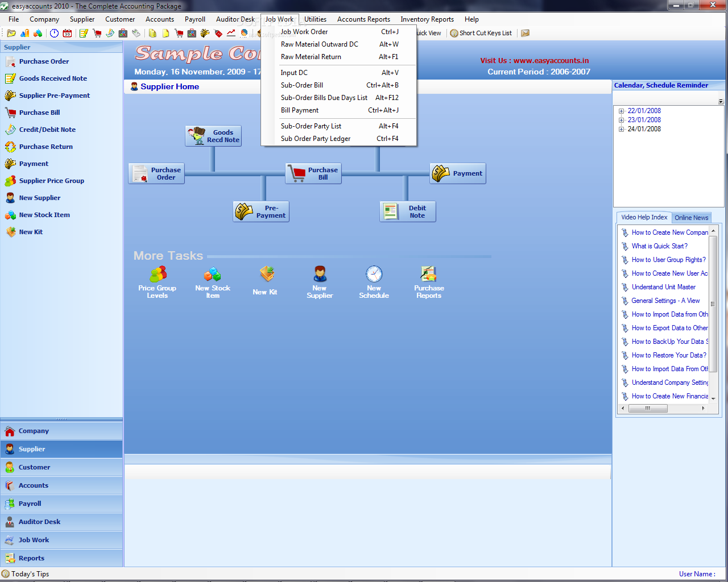
Task: Open the File menu
Action: (14, 19)
